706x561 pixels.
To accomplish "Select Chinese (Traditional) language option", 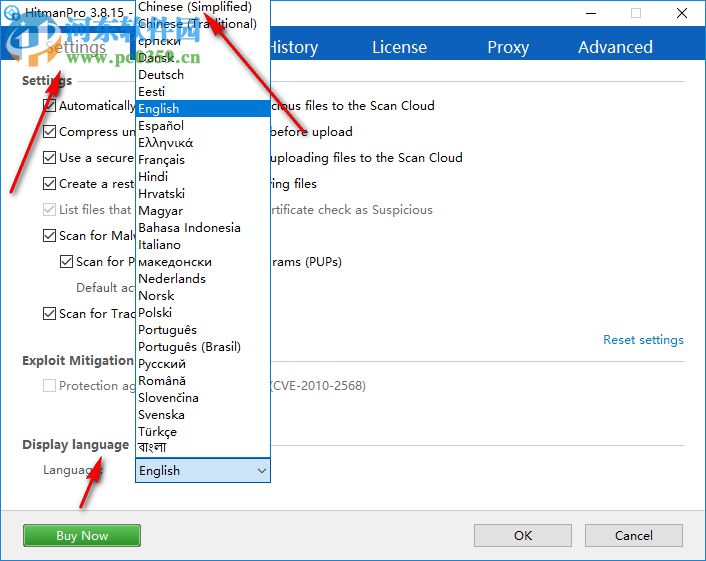I will click(x=203, y=23).
